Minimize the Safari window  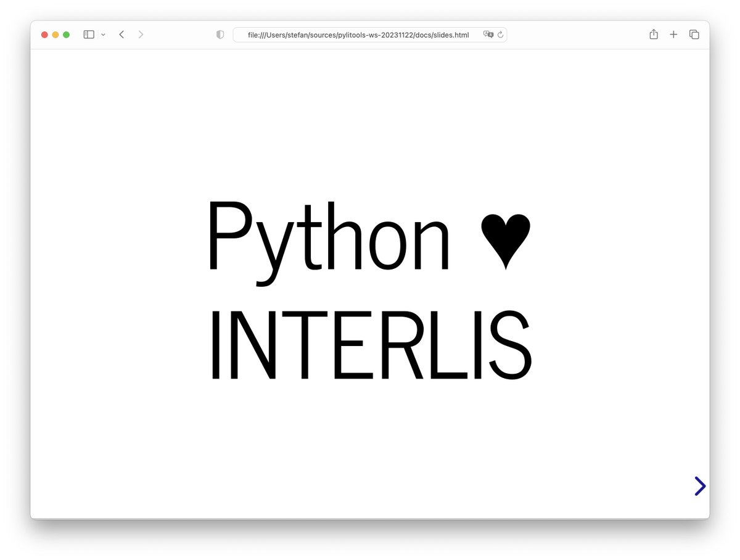click(x=55, y=35)
